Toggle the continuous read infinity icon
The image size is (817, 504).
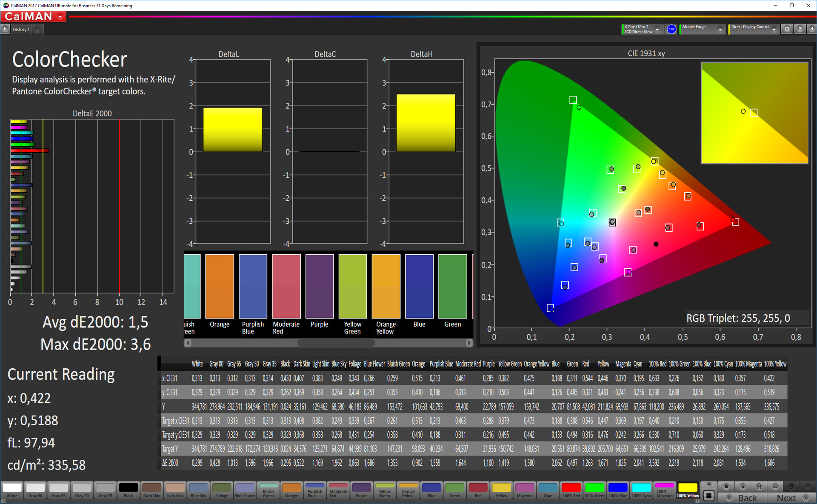[x=775, y=487]
